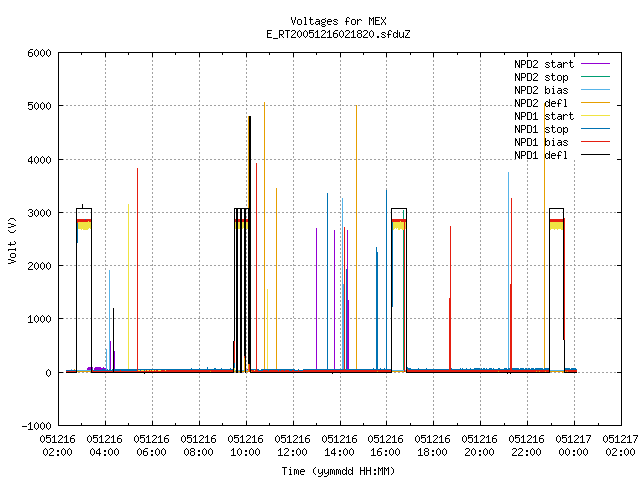640x480 pixels.
Task: Click the "Time (yymmdd HH:MM)" axis label
Action: point(338,471)
